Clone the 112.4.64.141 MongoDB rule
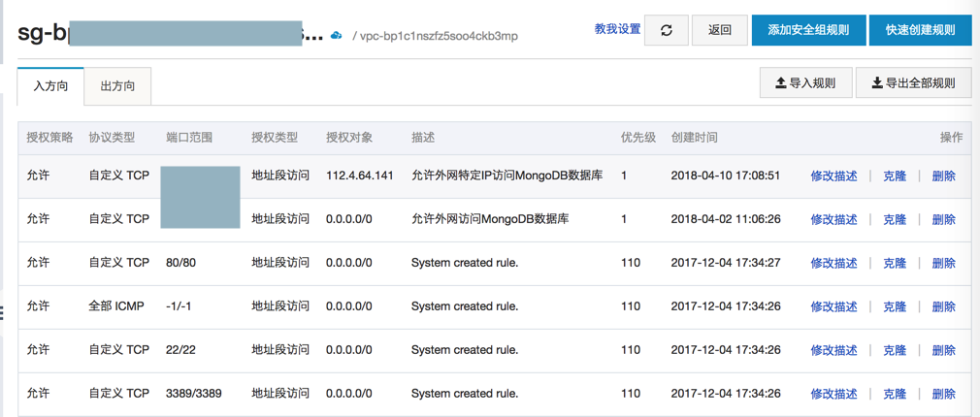980x417 pixels. point(894,176)
